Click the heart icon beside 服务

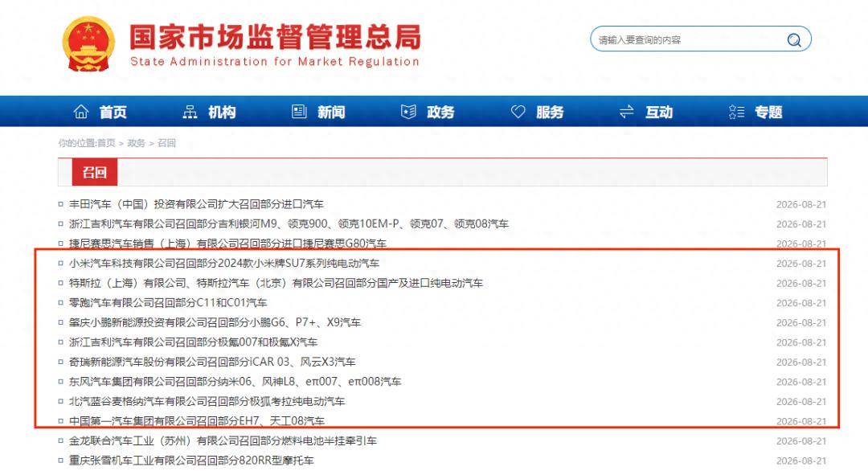click(x=518, y=112)
